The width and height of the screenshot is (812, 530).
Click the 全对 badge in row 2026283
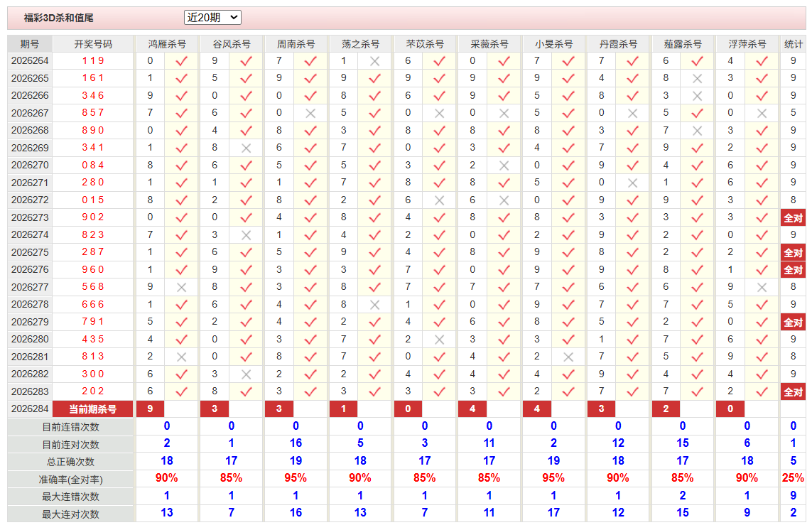pos(793,391)
